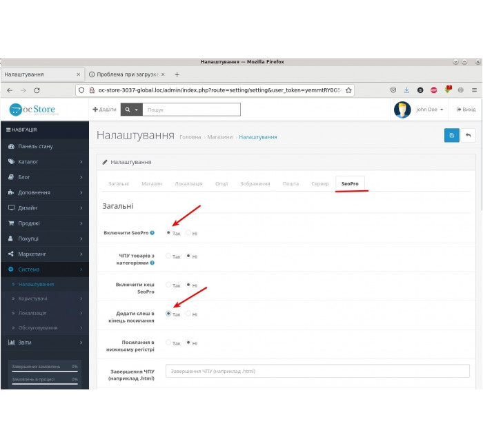Expand the Продажі sidebar menu
The height and width of the screenshot is (448, 483).
coord(45,223)
